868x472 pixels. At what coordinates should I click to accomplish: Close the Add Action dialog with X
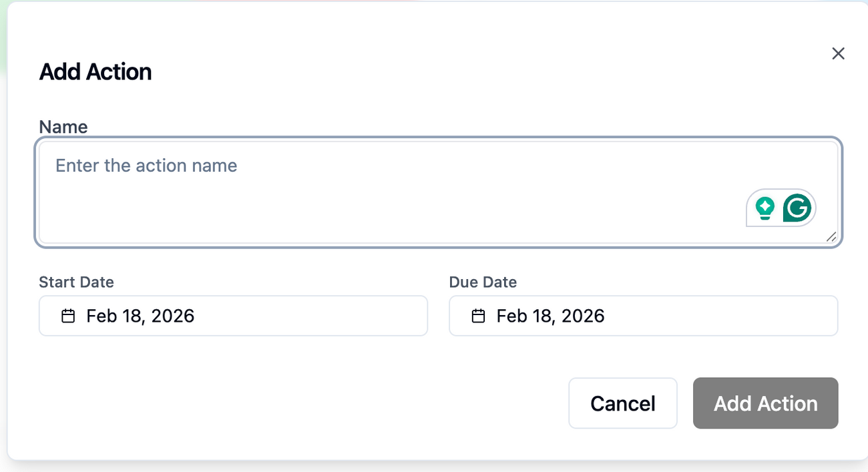point(838,53)
